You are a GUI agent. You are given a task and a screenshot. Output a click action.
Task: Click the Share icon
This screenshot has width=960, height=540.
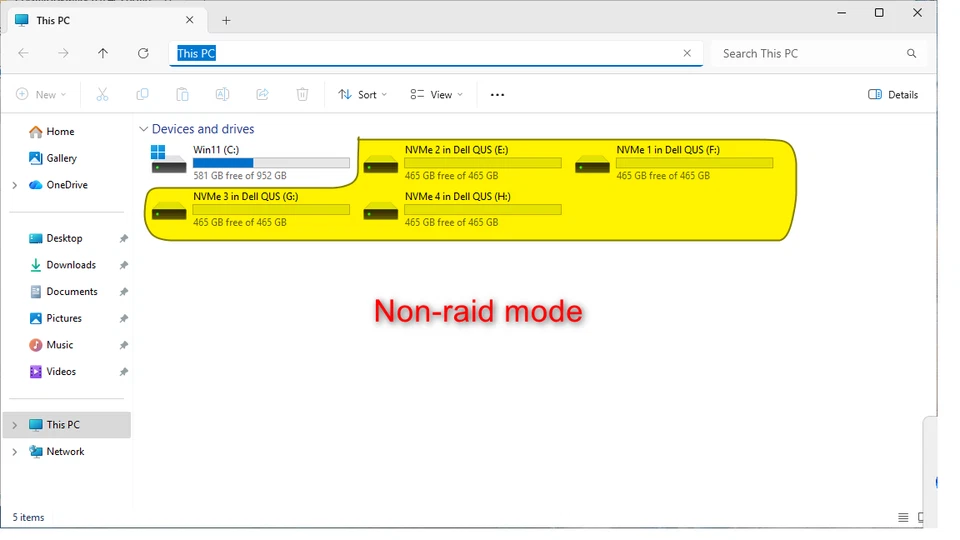tap(262, 94)
